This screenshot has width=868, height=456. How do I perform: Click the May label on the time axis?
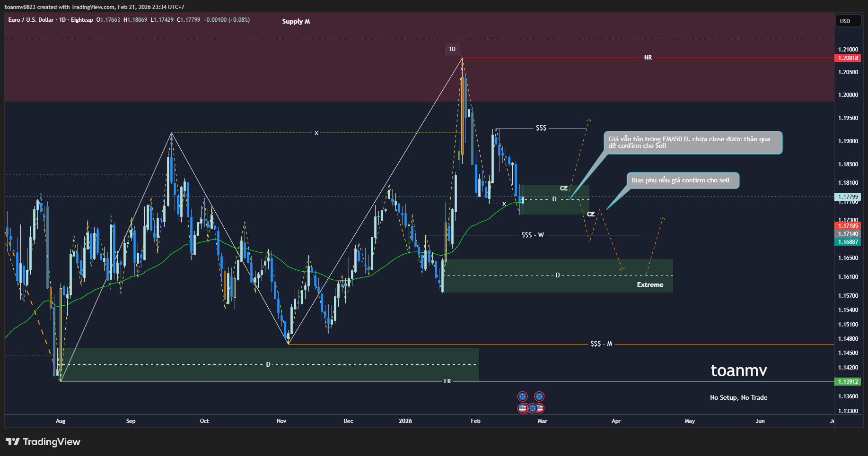[x=690, y=421]
